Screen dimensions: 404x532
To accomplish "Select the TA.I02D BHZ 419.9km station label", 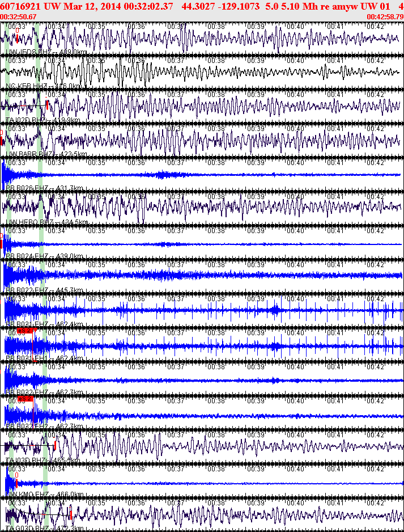I will 43,120.
